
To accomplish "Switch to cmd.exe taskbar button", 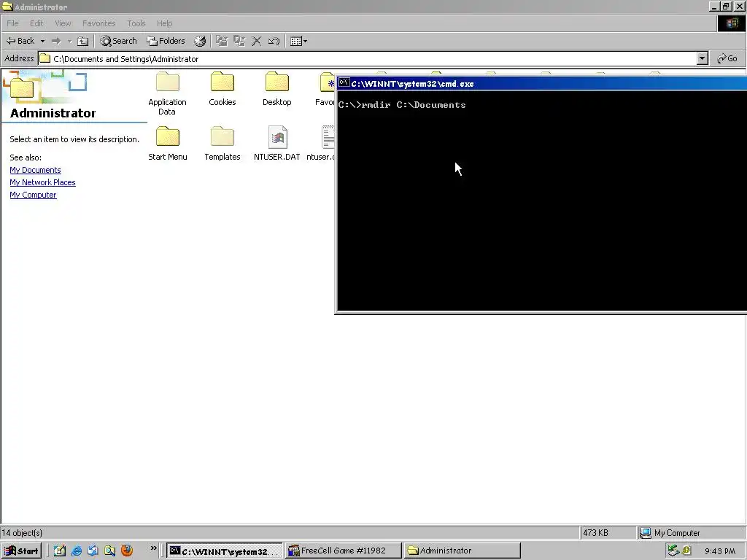I will pos(225,551).
